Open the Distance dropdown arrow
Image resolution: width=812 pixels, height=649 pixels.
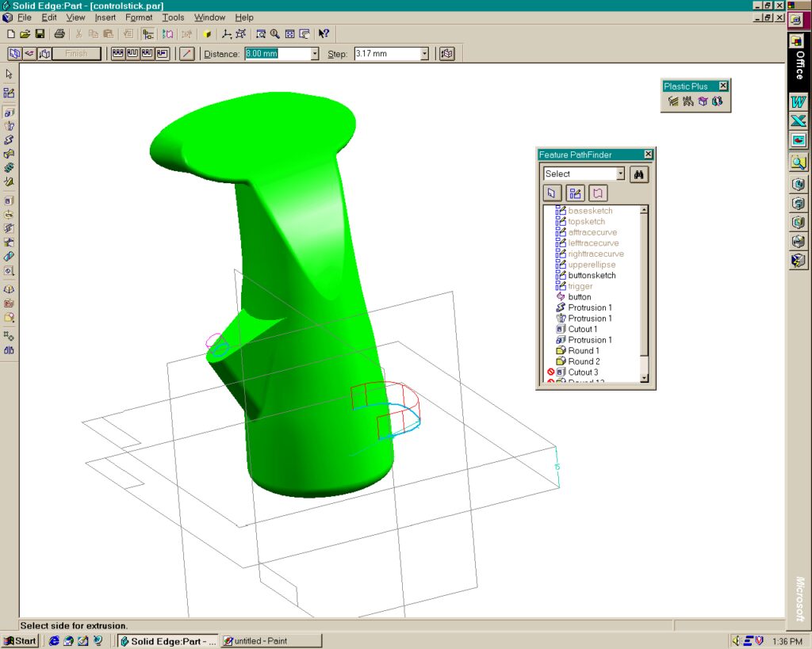click(x=315, y=54)
